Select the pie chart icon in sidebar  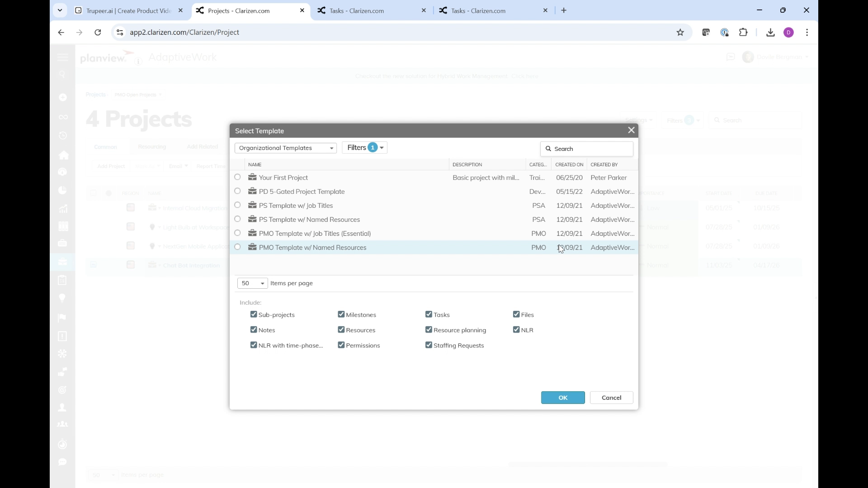[62, 190]
